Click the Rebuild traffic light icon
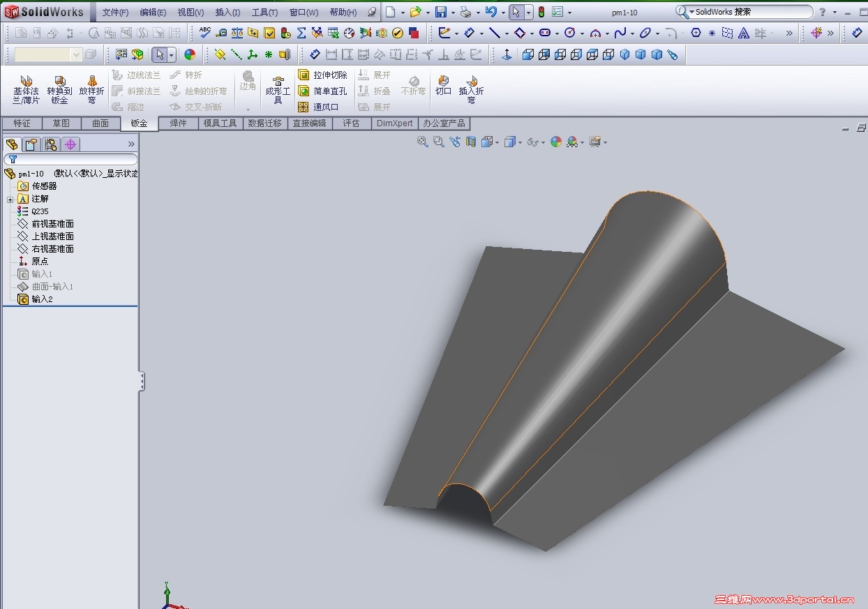868x609 pixels. (x=540, y=12)
